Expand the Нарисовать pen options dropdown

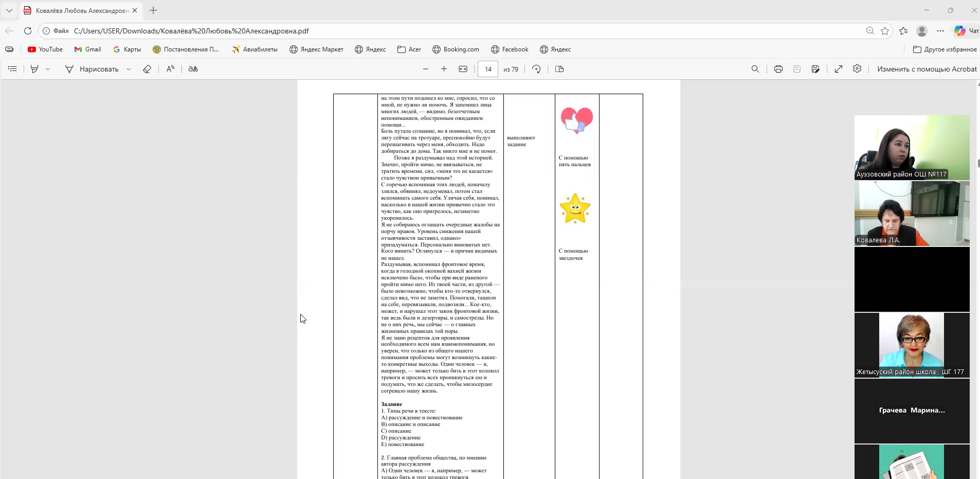tap(129, 69)
